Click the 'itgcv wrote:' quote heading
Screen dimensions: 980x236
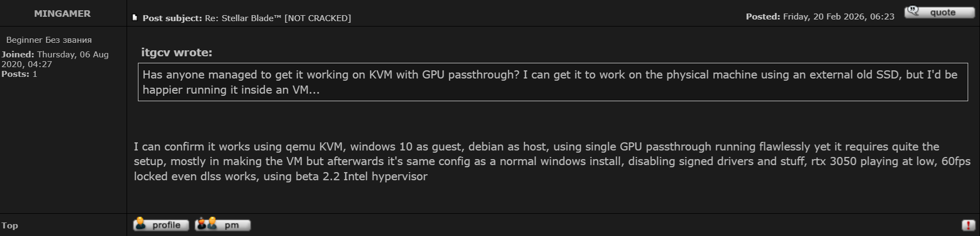[176, 53]
